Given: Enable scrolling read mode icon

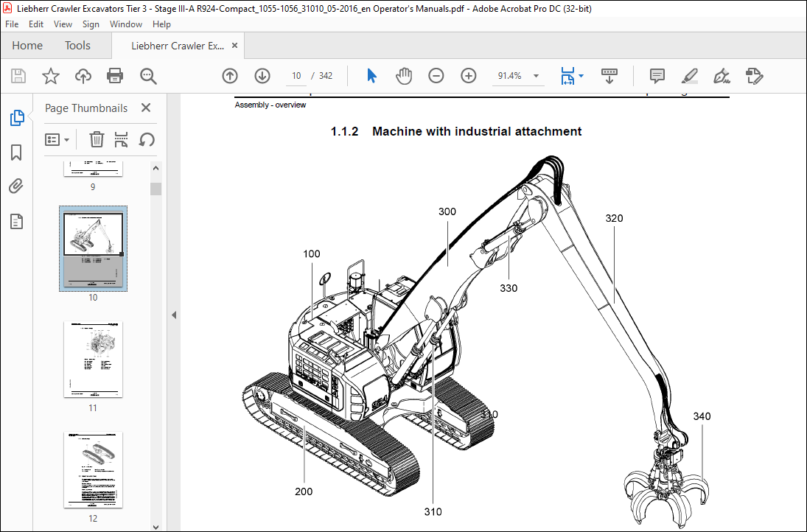Looking at the screenshot, I should coord(609,76).
